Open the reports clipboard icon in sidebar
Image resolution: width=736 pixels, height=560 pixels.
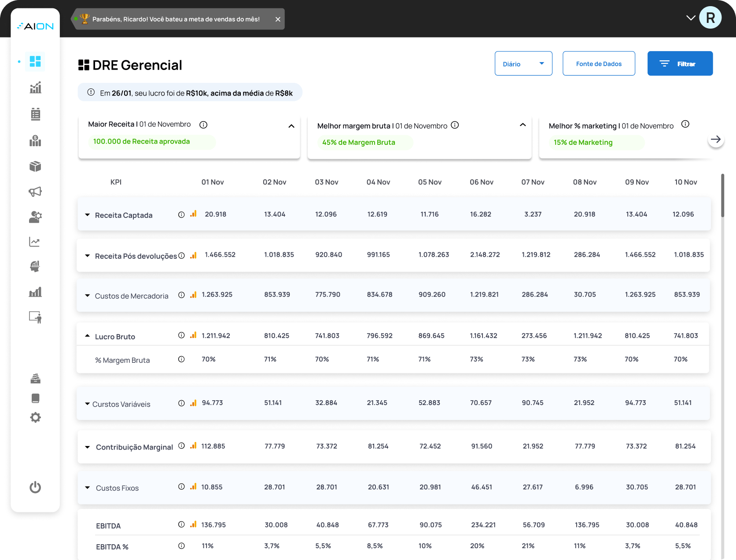(x=35, y=114)
